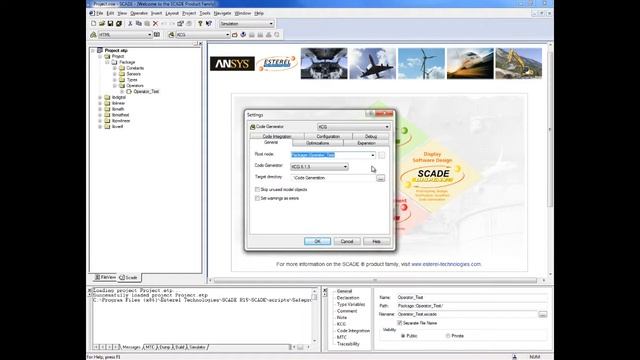Click the Cut scissors icon
640x360 pixels.
[130, 24]
